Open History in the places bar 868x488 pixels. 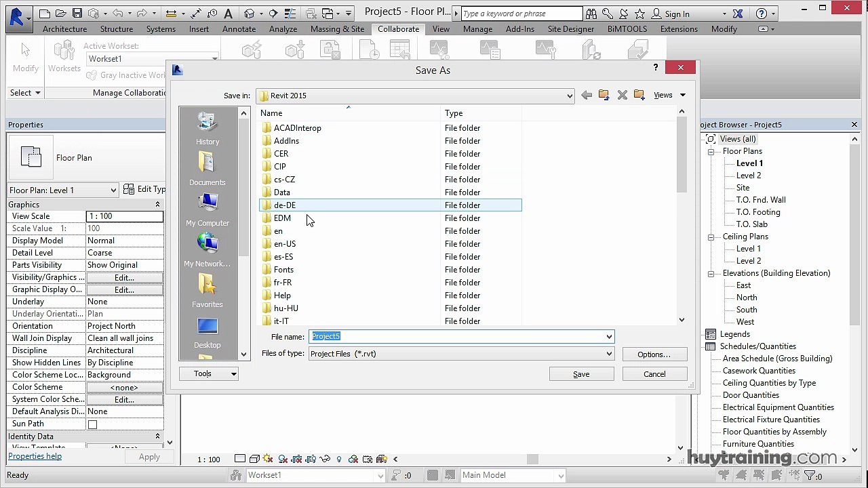coord(208,129)
